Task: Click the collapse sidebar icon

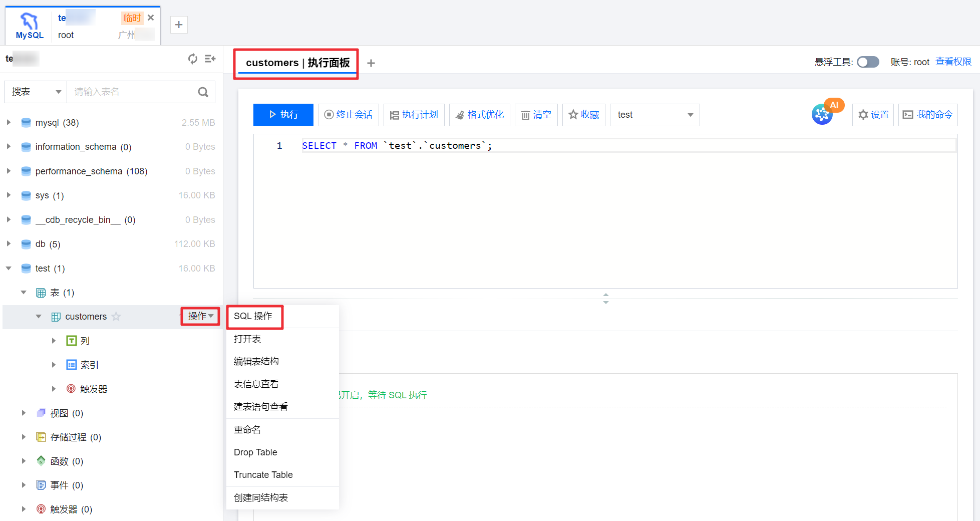Action: click(210, 59)
